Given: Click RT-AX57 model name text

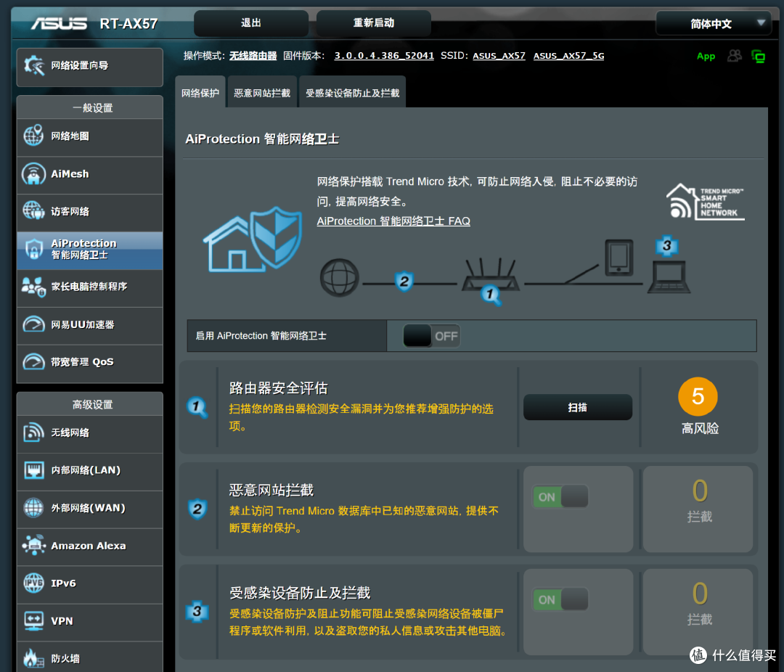Looking at the screenshot, I should [128, 24].
